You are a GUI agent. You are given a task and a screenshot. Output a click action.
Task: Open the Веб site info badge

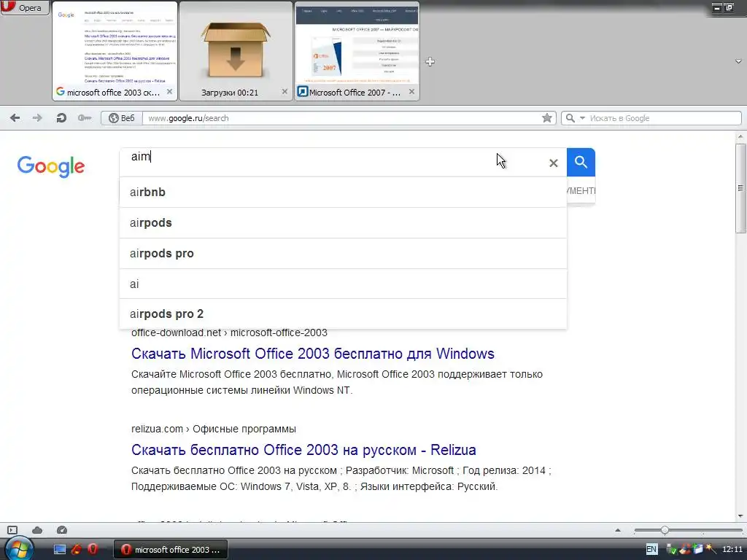pos(122,118)
